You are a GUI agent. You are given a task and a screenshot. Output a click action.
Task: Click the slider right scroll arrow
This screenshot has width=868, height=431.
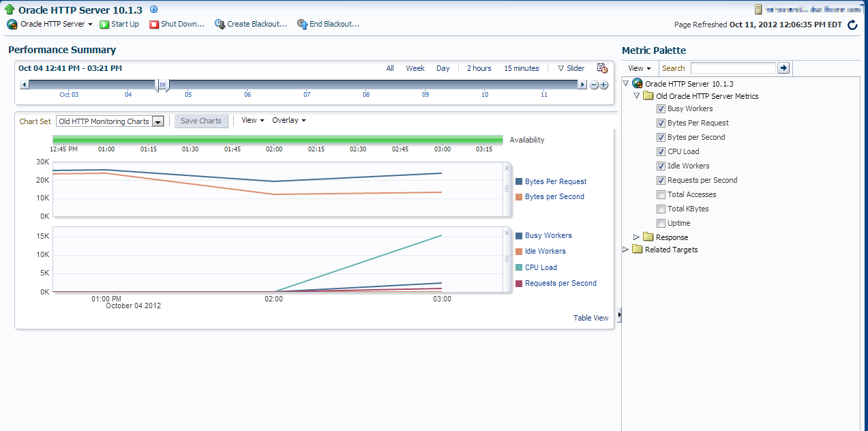pyautogui.click(x=582, y=85)
